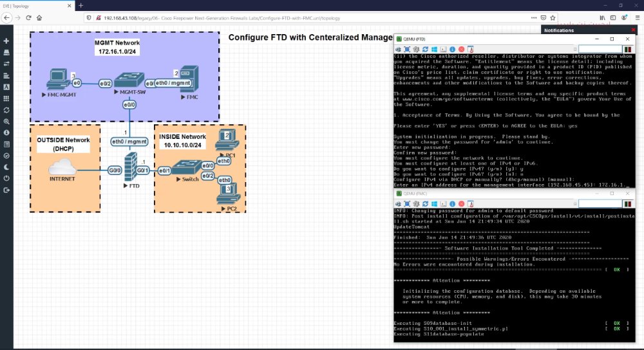Click the Logout icon in EVE sidebar
The height and width of the screenshot is (350, 644).
click(6, 190)
